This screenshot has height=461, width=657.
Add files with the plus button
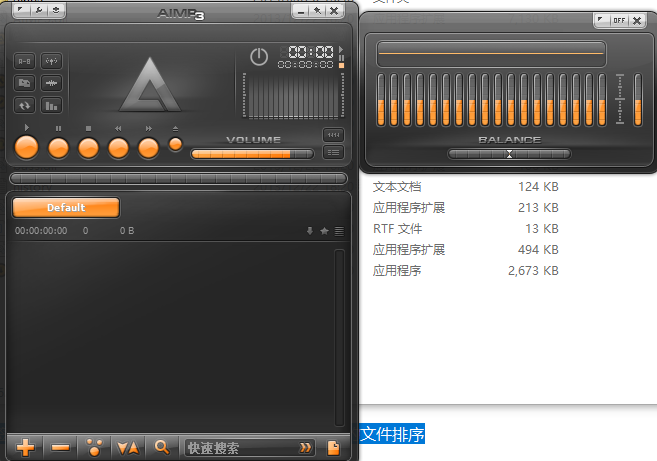tap(26, 448)
